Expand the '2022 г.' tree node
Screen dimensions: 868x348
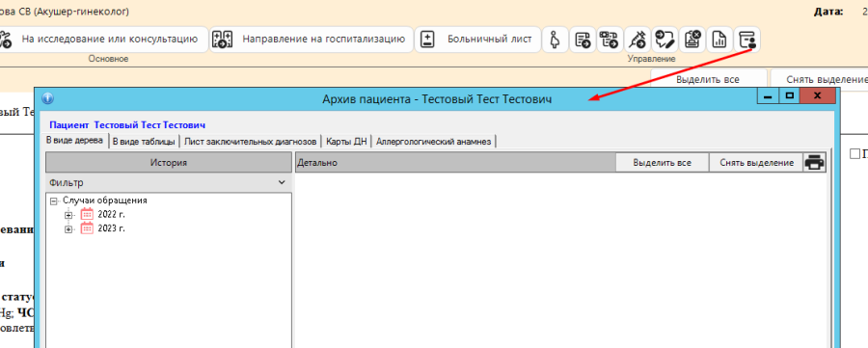(68, 215)
